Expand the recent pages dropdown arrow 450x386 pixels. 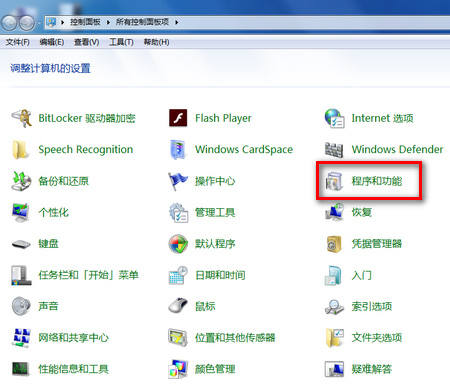click(39, 23)
